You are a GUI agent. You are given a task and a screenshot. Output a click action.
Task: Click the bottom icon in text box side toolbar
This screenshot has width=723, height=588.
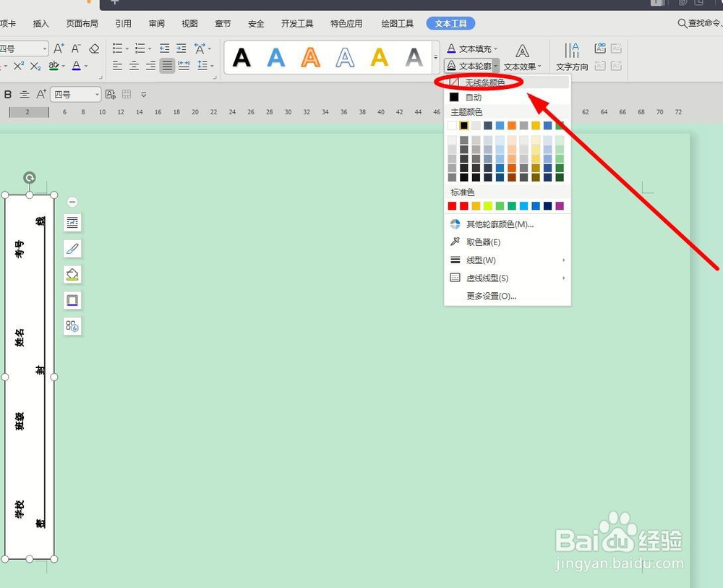pyautogui.click(x=72, y=326)
